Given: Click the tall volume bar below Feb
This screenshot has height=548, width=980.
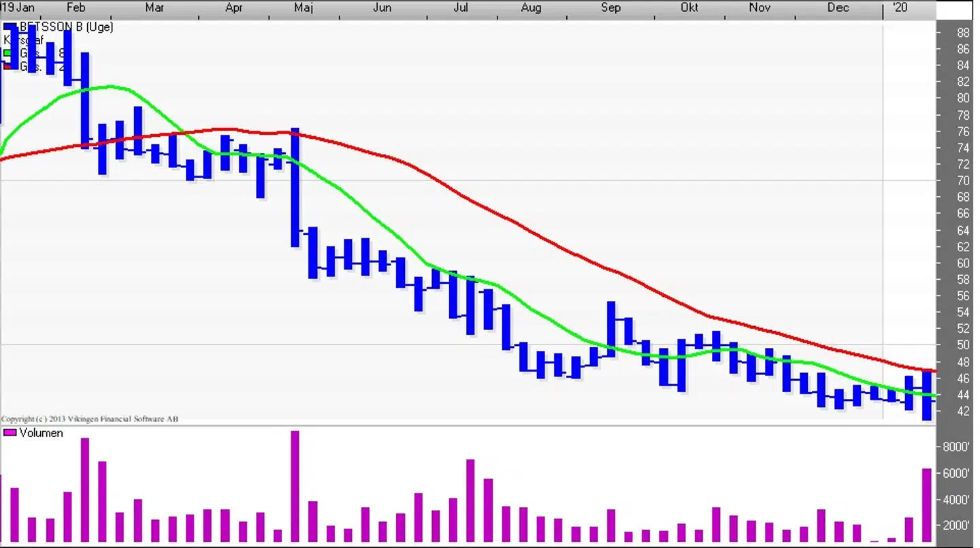Looking at the screenshot, I should (x=84, y=490).
